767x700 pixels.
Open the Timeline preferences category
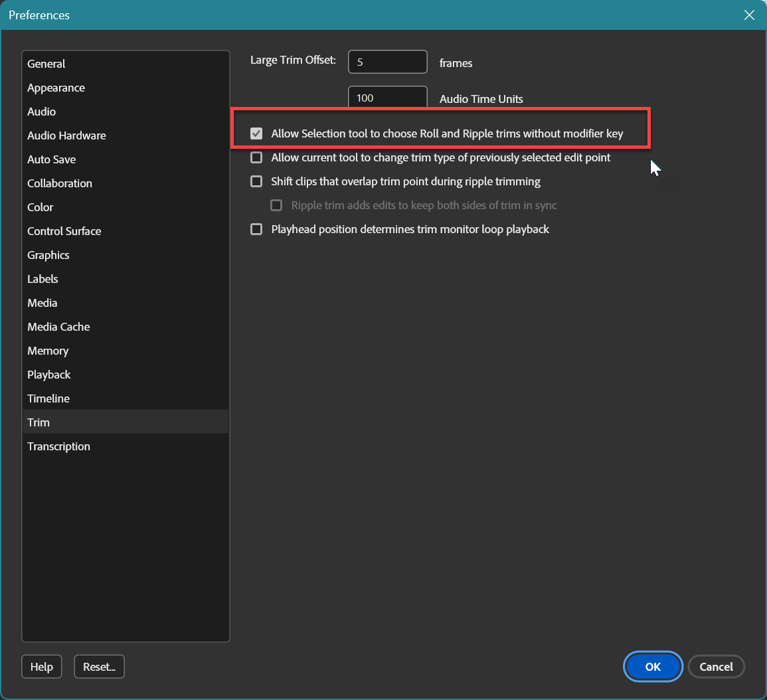(48, 398)
